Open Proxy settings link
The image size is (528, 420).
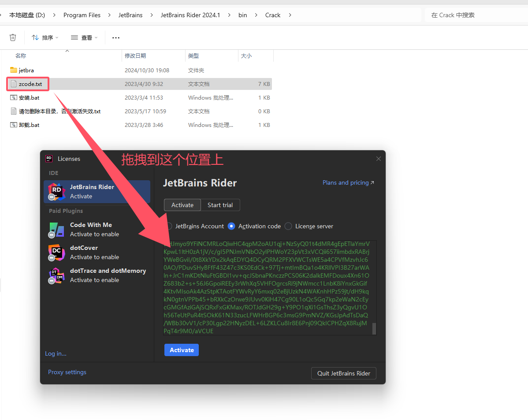[67, 372]
